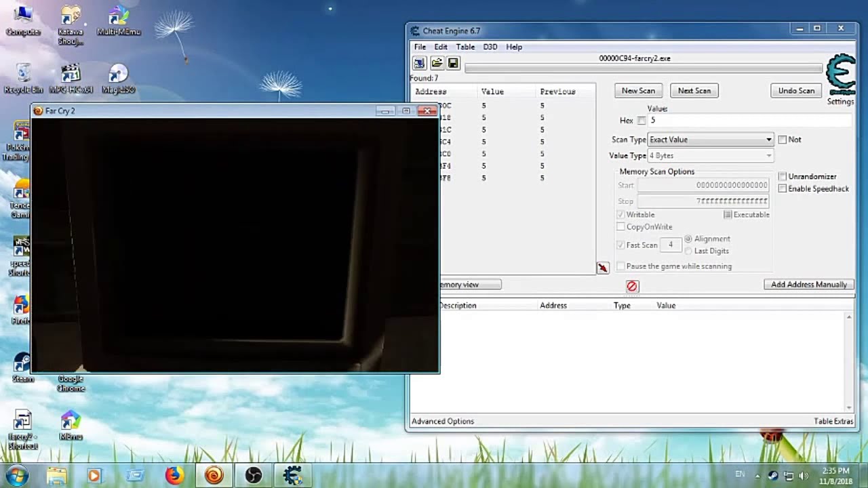The image size is (868, 488).
Task: Click the scan Value input field
Action: pyautogui.click(x=749, y=121)
